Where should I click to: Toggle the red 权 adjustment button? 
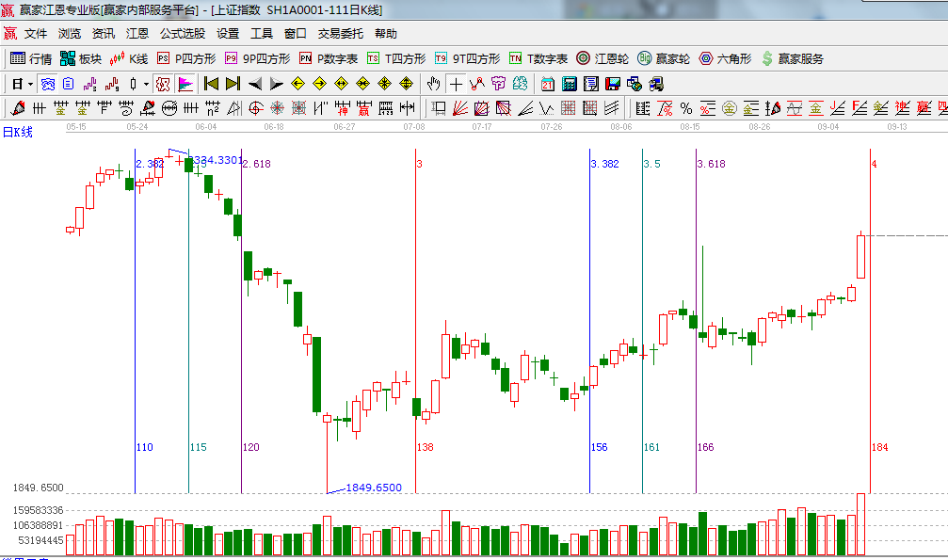pyautogui.click(x=162, y=84)
